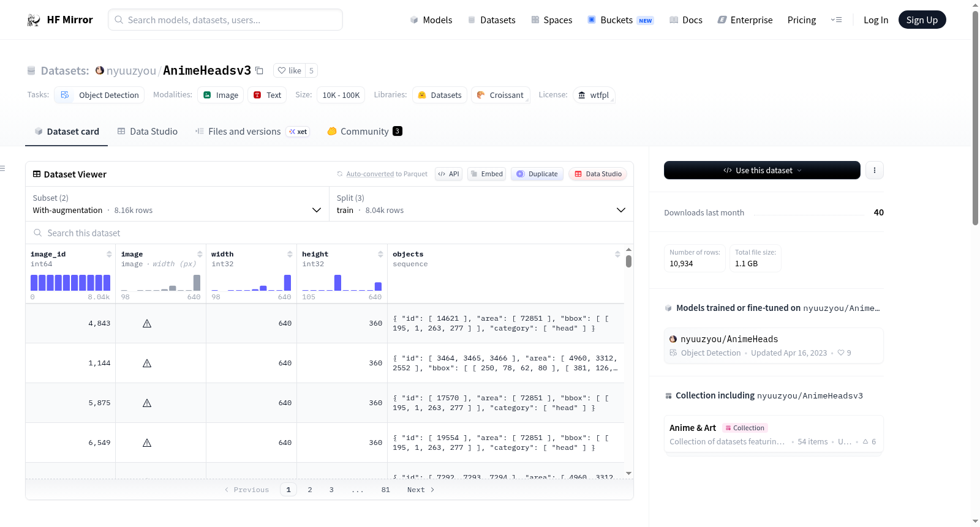Image resolution: width=980 pixels, height=527 pixels.
Task: Select the Datasets library tag
Action: 440,95
